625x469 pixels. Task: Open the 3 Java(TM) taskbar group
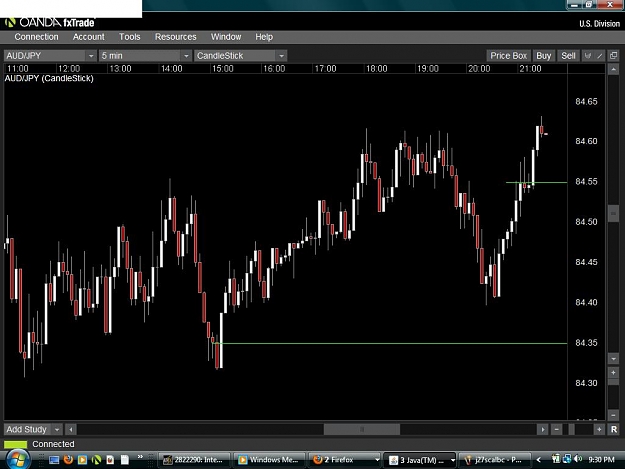tap(419, 460)
